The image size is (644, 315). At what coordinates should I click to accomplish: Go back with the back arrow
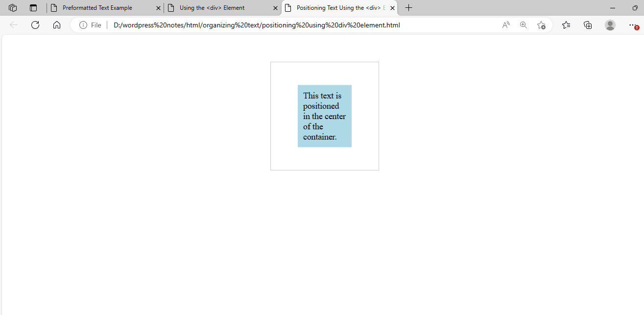tap(14, 25)
